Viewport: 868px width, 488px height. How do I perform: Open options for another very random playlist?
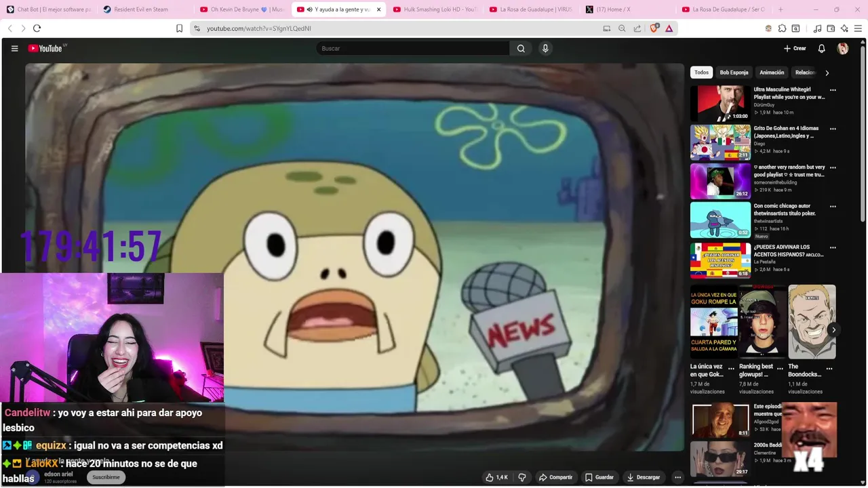click(x=833, y=167)
